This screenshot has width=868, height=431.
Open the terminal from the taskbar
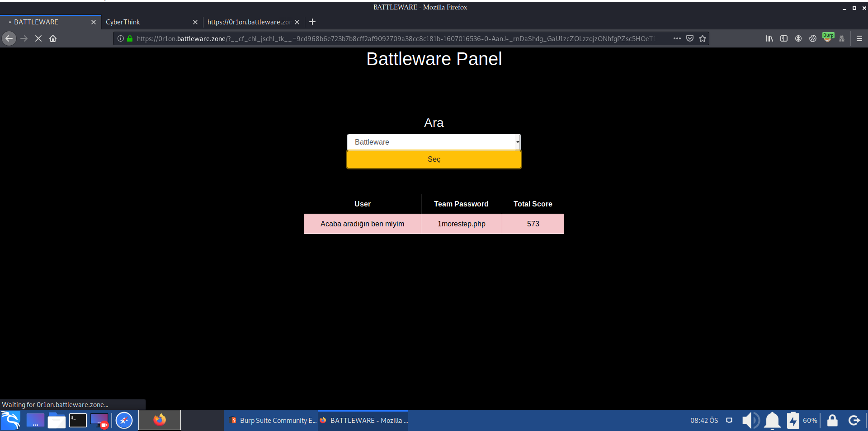[x=78, y=420]
